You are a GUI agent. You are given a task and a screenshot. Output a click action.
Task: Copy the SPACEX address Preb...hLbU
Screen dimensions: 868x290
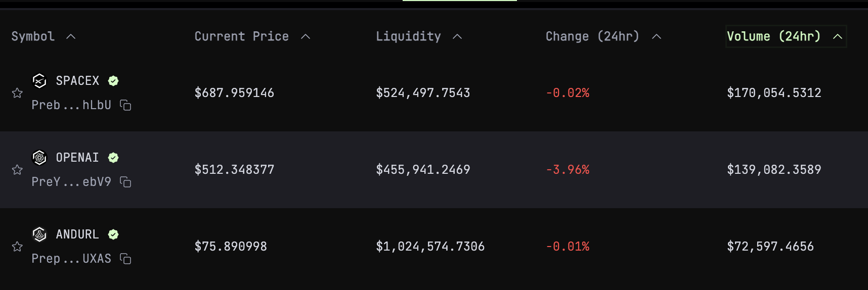tap(125, 105)
